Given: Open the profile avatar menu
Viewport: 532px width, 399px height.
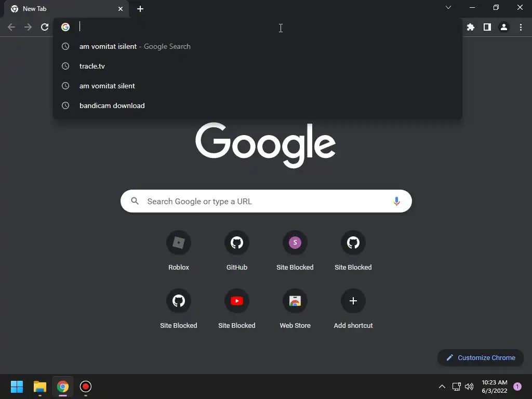Looking at the screenshot, I should click(504, 27).
